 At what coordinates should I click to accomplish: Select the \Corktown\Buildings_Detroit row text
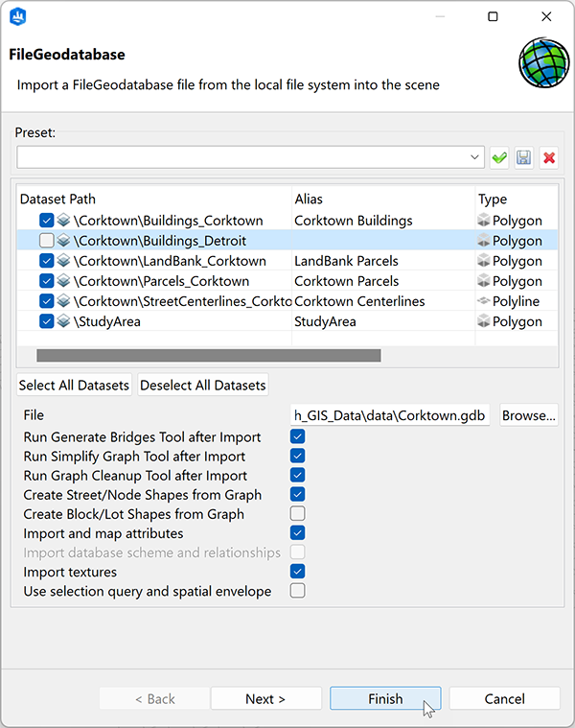[x=160, y=241]
